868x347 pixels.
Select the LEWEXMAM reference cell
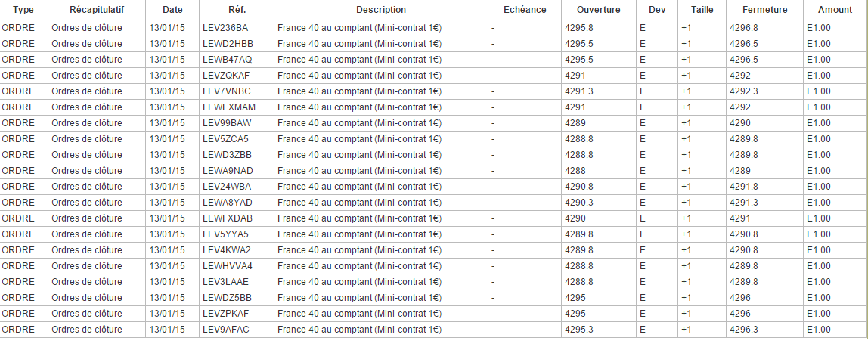click(x=229, y=107)
